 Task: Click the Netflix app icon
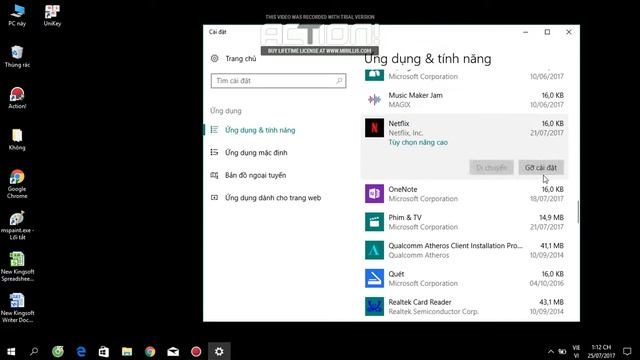374,128
